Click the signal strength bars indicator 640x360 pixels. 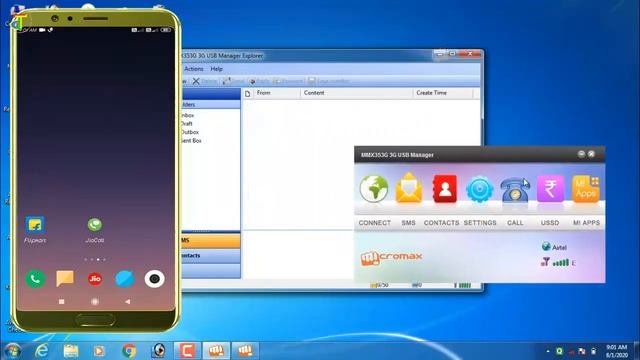click(561, 262)
